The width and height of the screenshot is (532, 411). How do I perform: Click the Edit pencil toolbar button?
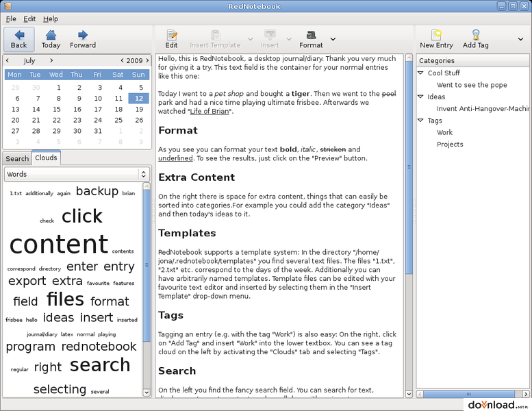click(172, 39)
